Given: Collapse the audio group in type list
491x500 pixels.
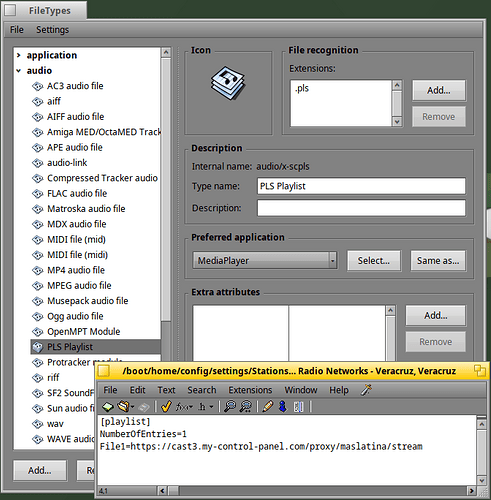Looking at the screenshot, I should 19,71.
